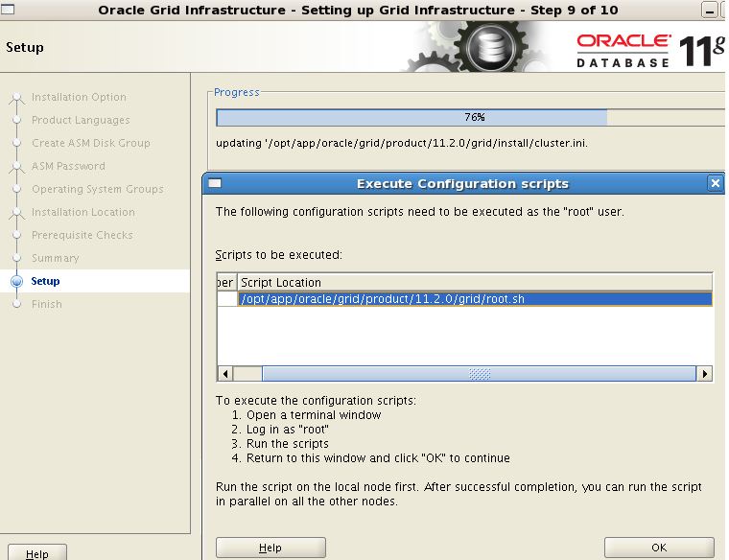Open Help in Execute Configuration scripts dialog

pyautogui.click(x=270, y=548)
